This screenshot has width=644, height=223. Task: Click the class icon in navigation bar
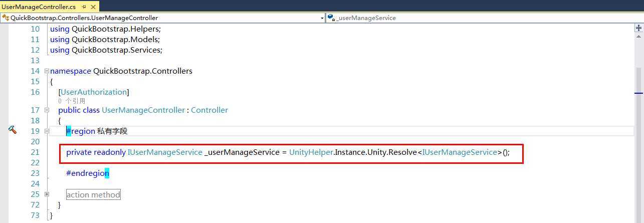click(x=6, y=18)
